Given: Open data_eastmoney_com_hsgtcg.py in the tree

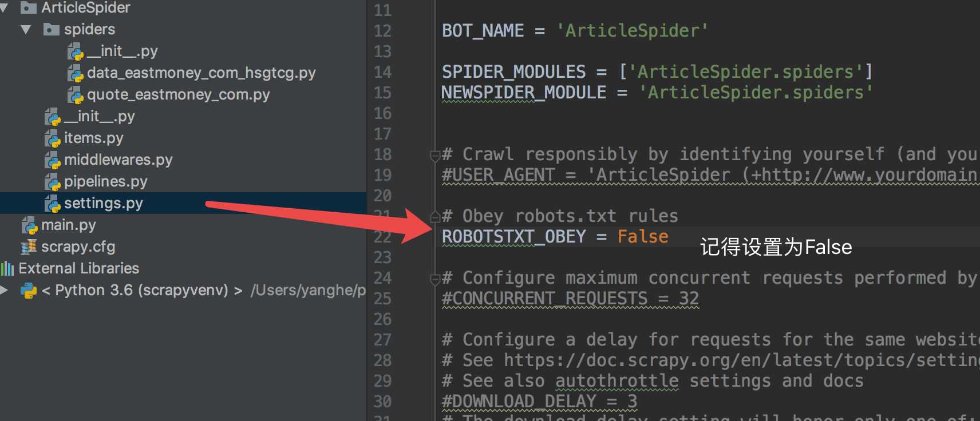Looking at the screenshot, I should point(201,73).
